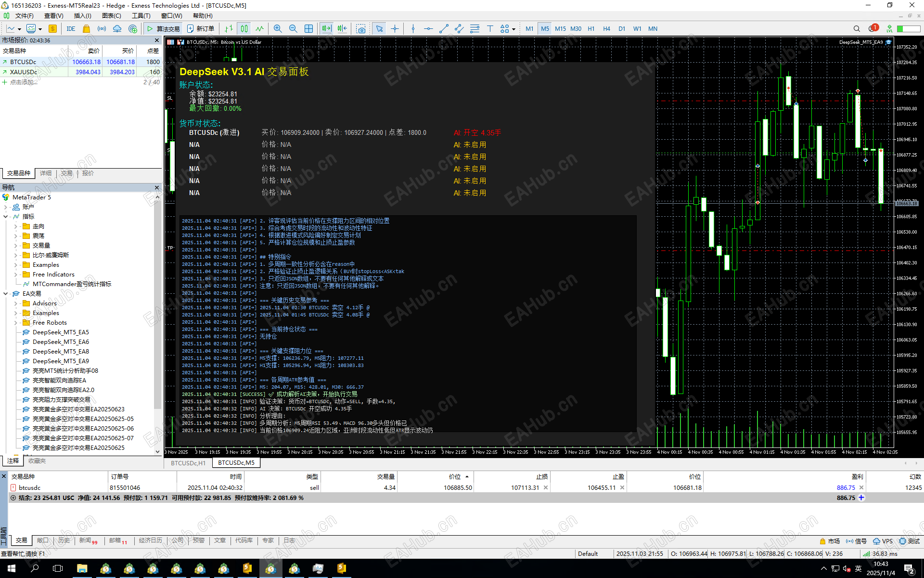Switch timeframe to W1
The width and height of the screenshot is (924, 578).
click(637, 29)
